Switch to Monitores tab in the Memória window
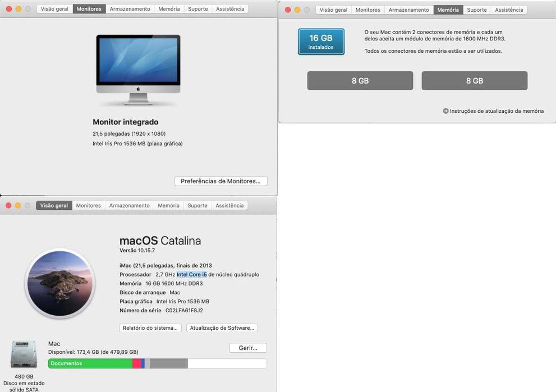Image resolution: width=556 pixels, height=392 pixels. [x=367, y=10]
